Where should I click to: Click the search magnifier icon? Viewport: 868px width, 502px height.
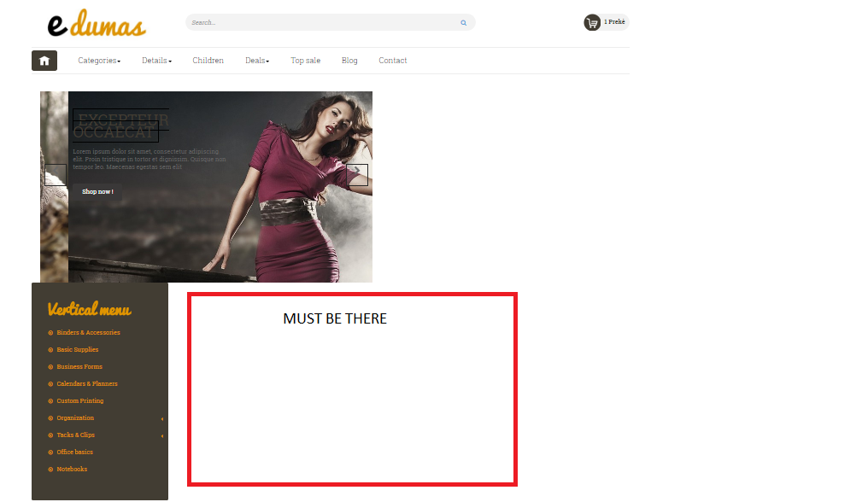(x=463, y=23)
